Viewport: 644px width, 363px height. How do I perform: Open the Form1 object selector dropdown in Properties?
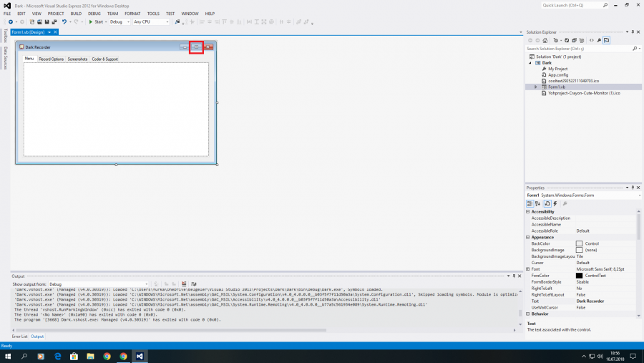[639, 195]
